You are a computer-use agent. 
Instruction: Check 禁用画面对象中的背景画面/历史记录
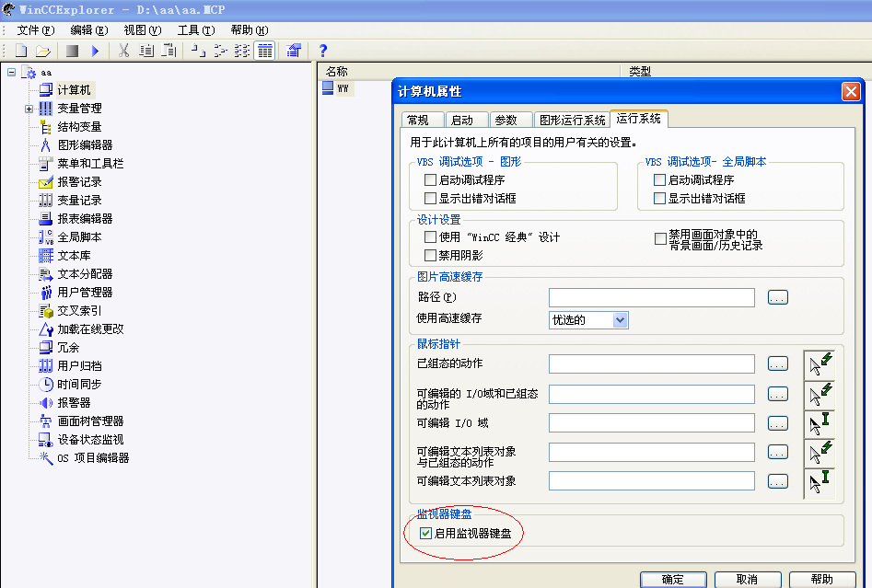point(660,239)
